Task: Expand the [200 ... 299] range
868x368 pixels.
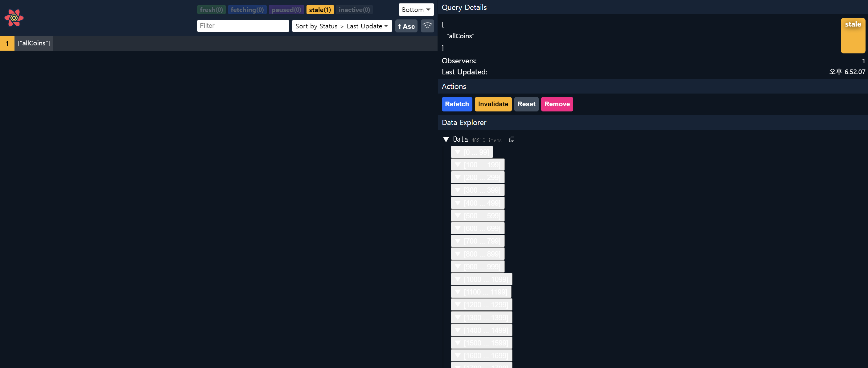Action: click(477, 178)
